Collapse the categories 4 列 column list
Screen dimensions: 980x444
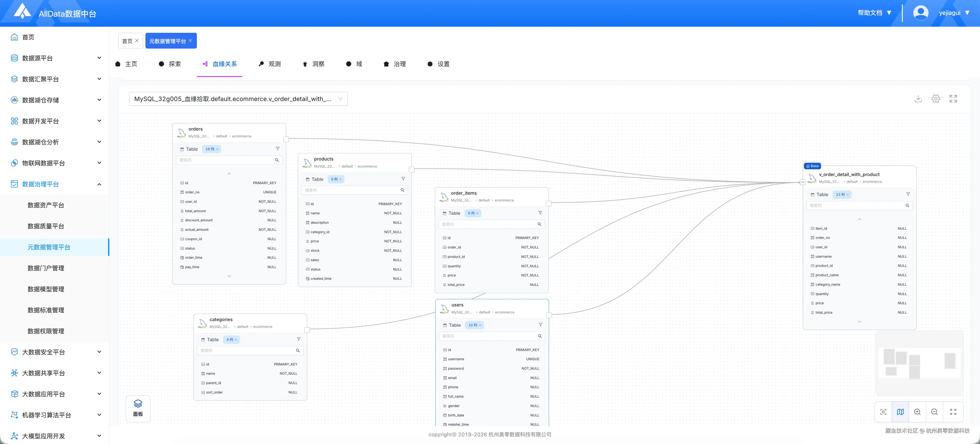[232, 340]
